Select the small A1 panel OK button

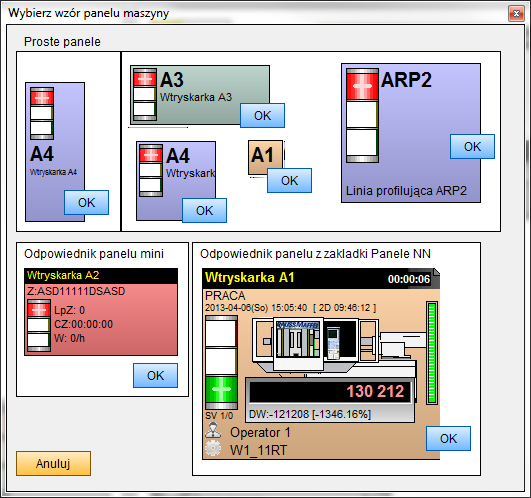pos(289,180)
